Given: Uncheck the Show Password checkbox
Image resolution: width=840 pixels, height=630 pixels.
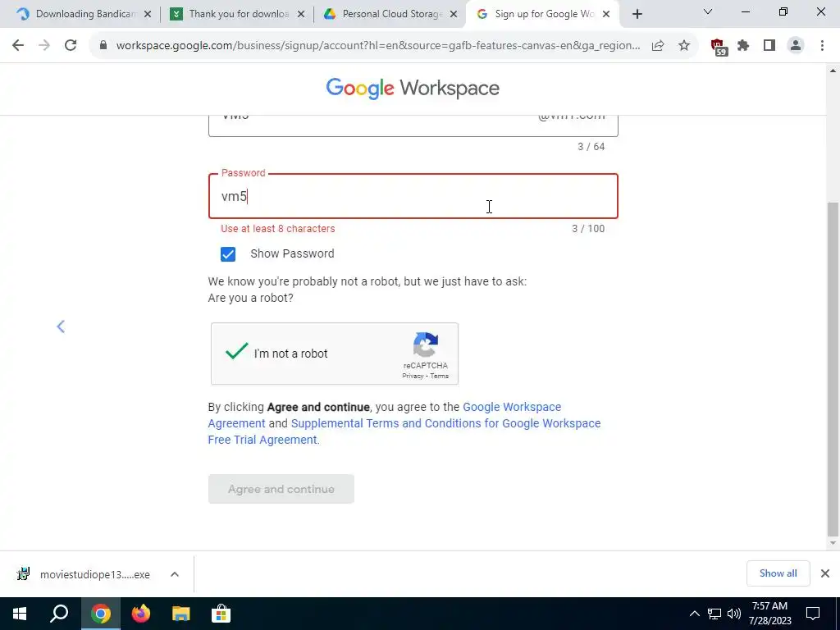Looking at the screenshot, I should click(x=228, y=254).
